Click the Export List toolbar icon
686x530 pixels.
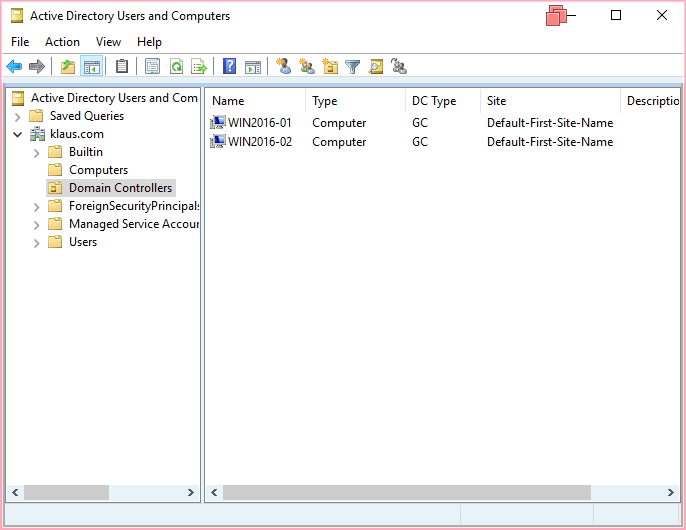point(199,67)
